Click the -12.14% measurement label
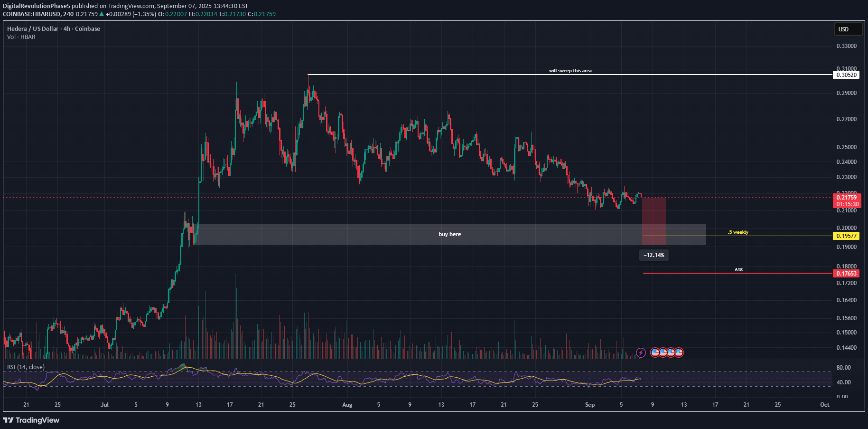The height and width of the screenshot is (429, 868). coord(654,255)
